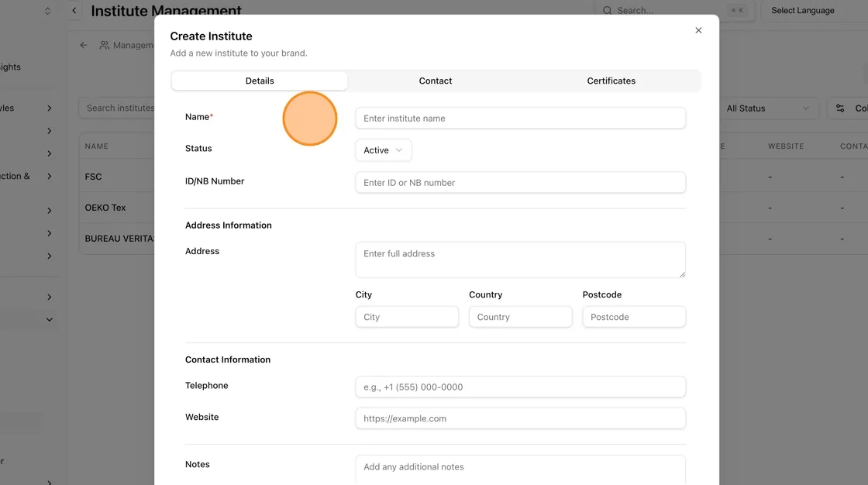Click the institute name input field
Screen dimensions: 868x485
[520, 119]
